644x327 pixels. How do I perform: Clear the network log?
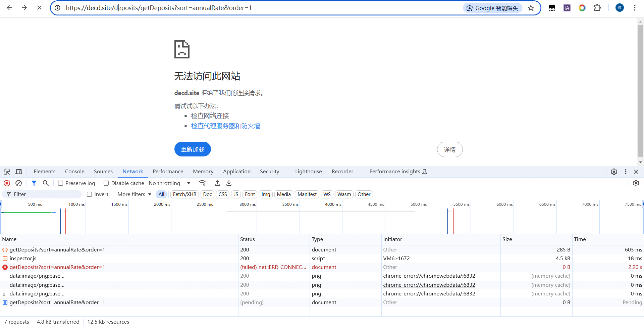(x=19, y=183)
